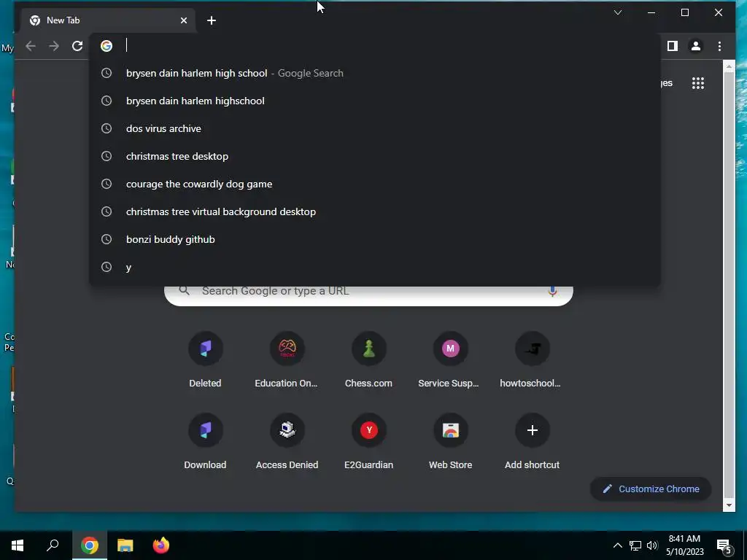This screenshot has width=747, height=560.
Task: Open the howtoschool... shortcut tile
Action: (532, 360)
